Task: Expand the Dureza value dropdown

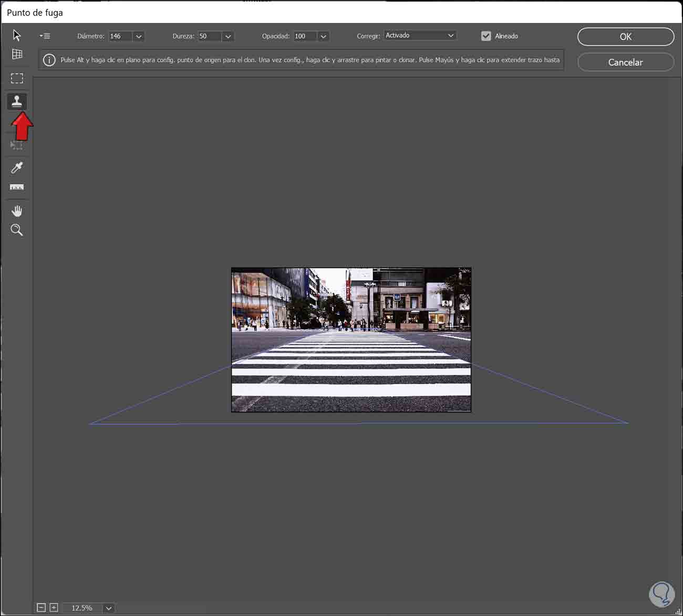Action: 227,36
